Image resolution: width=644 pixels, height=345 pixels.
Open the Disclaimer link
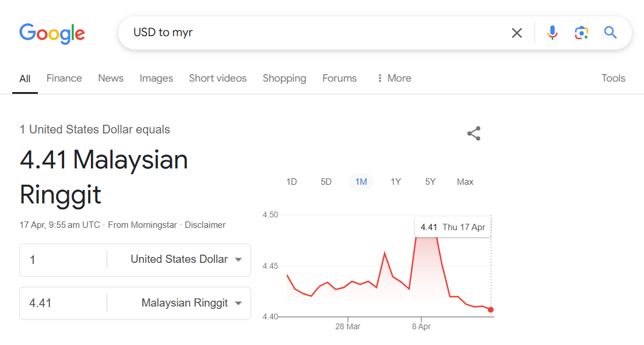click(x=205, y=225)
